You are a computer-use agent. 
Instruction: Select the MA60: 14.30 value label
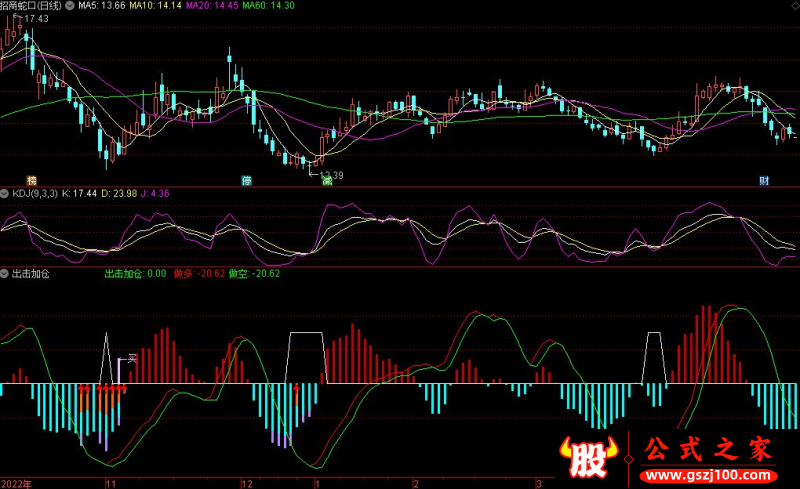click(x=268, y=6)
